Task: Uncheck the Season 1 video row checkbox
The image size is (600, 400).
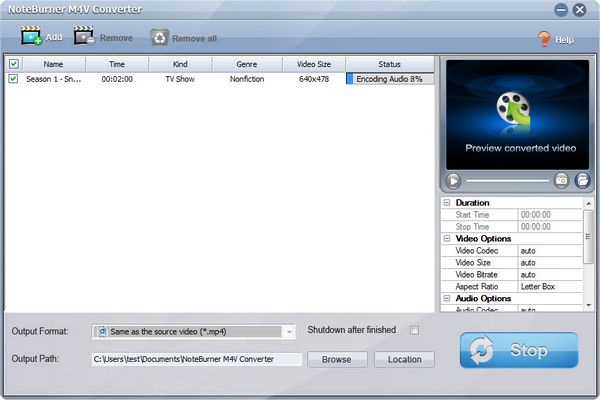Action: point(13,79)
